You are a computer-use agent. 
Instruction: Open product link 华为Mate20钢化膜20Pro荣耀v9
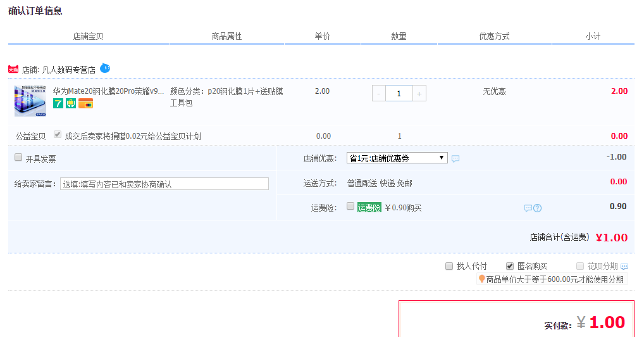tap(108, 91)
